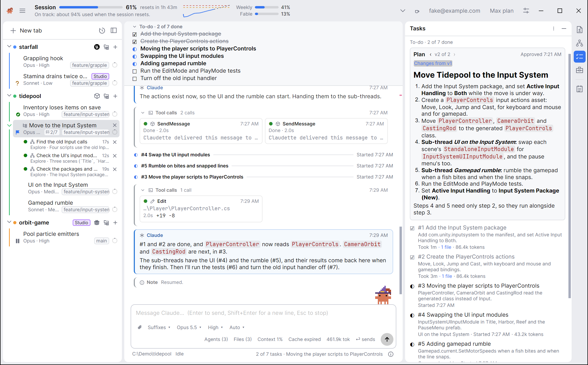Collapse the starfall project group
The width and height of the screenshot is (588, 365).
pyautogui.click(x=9, y=46)
